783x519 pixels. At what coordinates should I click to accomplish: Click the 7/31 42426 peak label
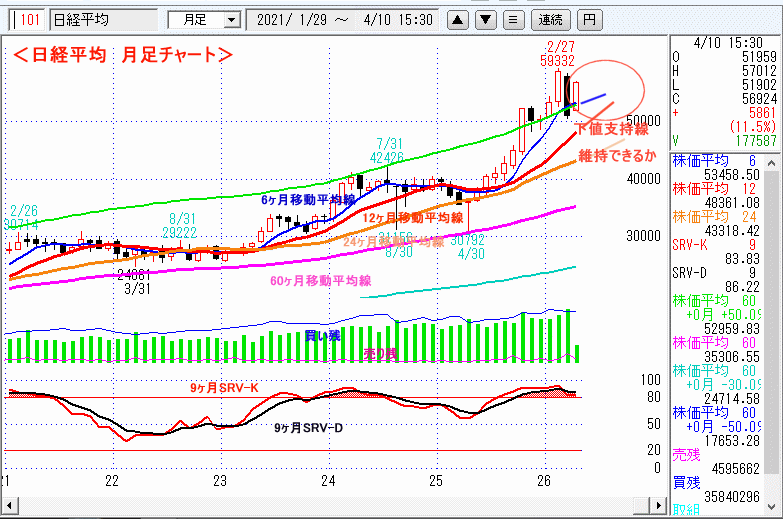point(387,151)
